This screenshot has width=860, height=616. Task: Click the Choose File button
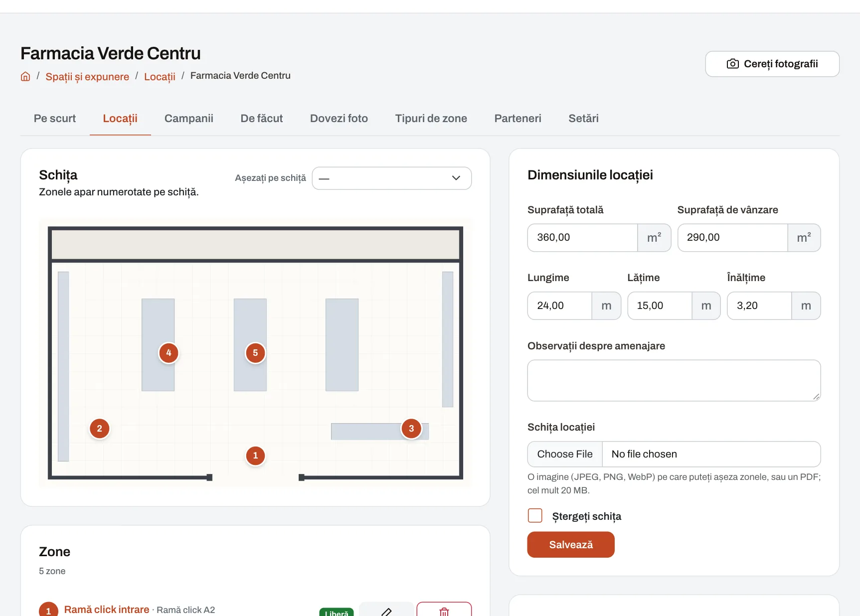coord(565,454)
